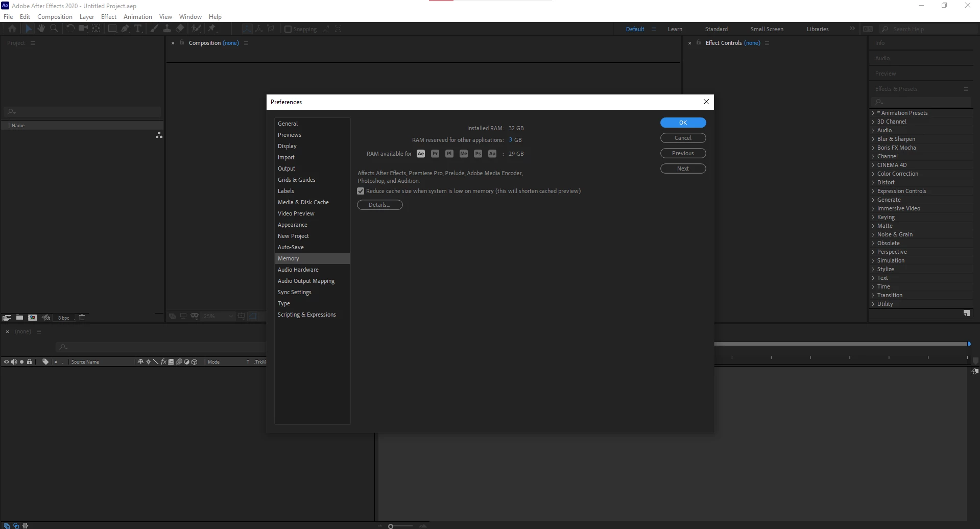Viewport: 980px width, 529px height.
Task: Select the Zoom magnifier tool
Action: click(54, 29)
